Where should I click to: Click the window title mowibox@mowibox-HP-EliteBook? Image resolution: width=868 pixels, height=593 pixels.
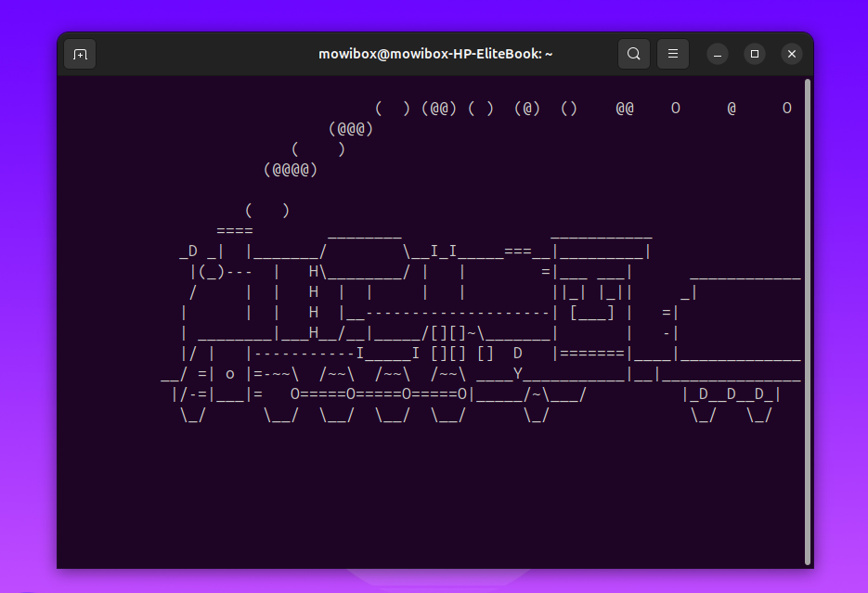[x=435, y=54]
